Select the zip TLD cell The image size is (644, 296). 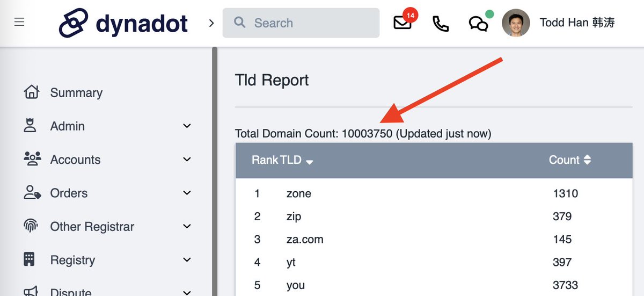click(x=294, y=216)
